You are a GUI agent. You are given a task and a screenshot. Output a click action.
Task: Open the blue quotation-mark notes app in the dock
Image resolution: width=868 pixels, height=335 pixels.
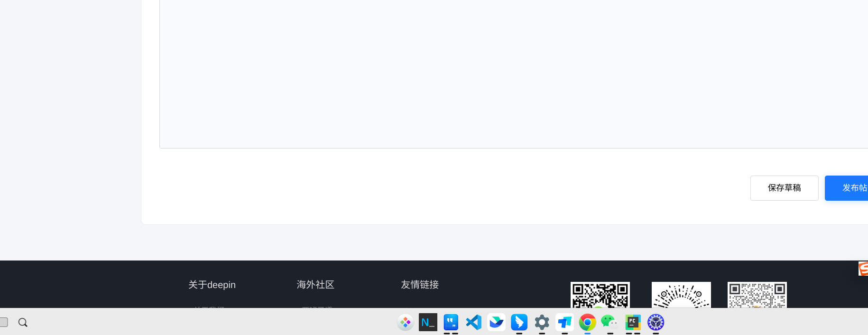(x=451, y=323)
